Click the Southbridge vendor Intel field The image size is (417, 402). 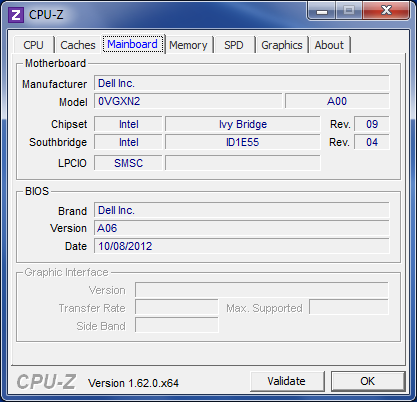128,142
